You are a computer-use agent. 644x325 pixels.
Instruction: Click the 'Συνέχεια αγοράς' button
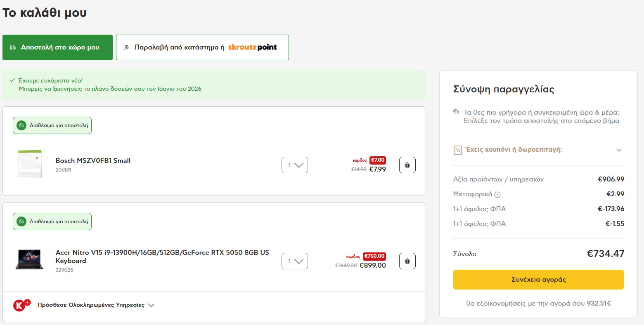(538, 280)
